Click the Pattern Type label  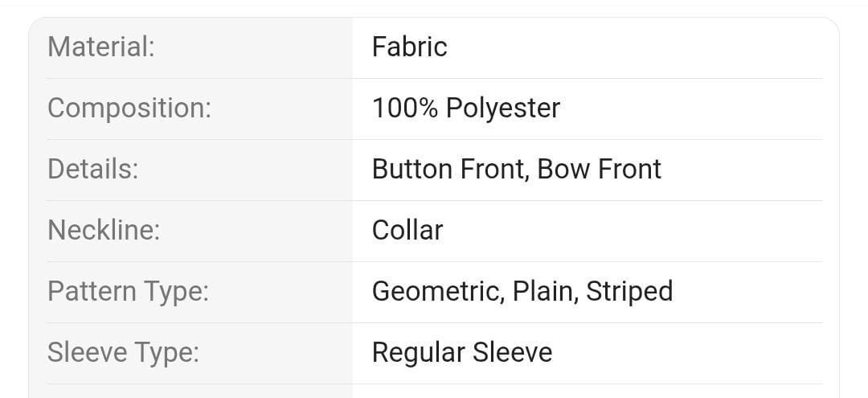click(x=129, y=291)
